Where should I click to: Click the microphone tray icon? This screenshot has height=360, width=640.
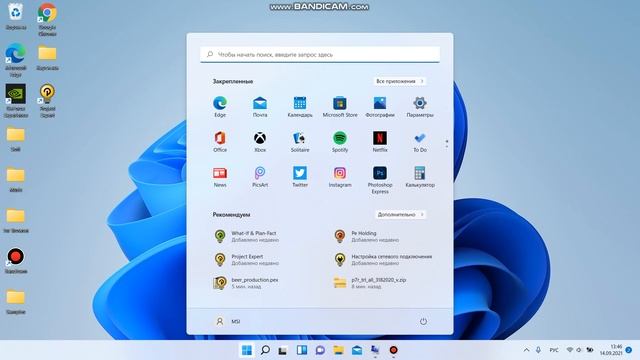click(538, 350)
